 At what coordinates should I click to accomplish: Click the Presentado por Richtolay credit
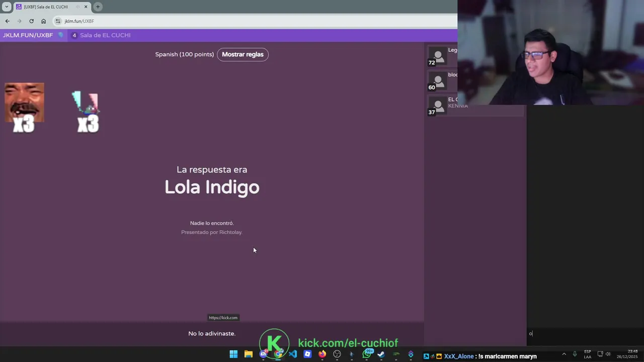point(212,232)
